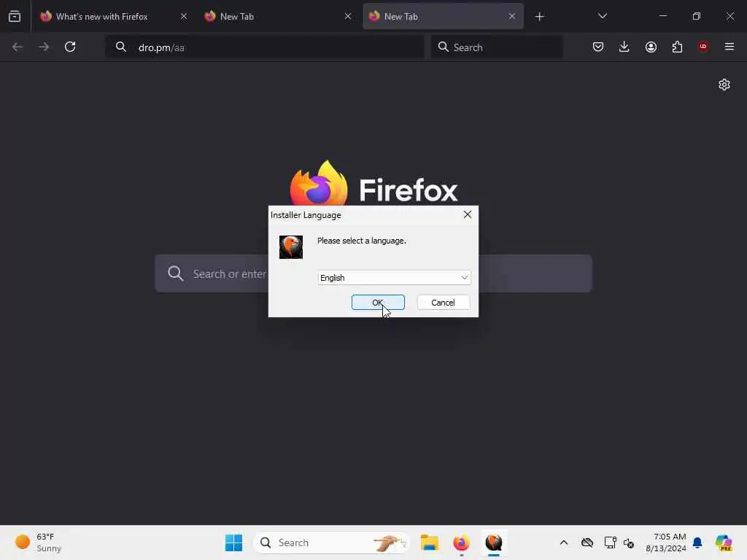This screenshot has height=560, width=747.
Task: Minimize the Firefox window
Action: (x=663, y=16)
